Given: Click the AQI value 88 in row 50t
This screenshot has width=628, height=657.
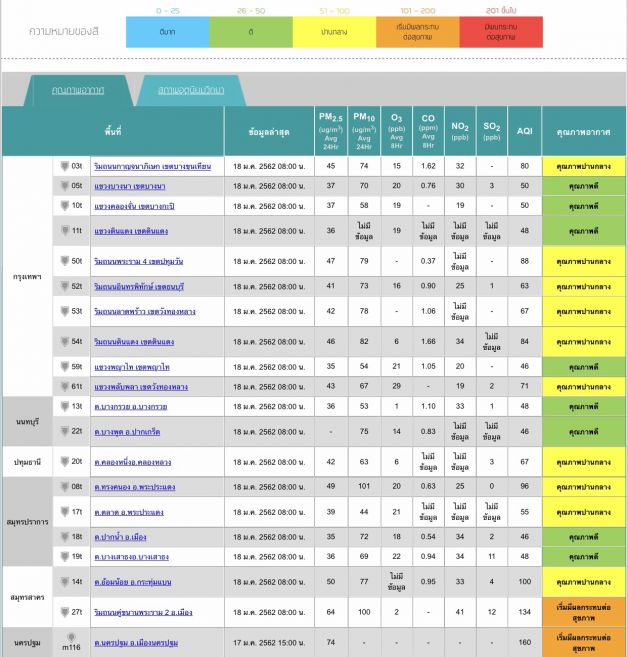Looking at the screenshot, I should pyautogui.click(x=525, y=261).
